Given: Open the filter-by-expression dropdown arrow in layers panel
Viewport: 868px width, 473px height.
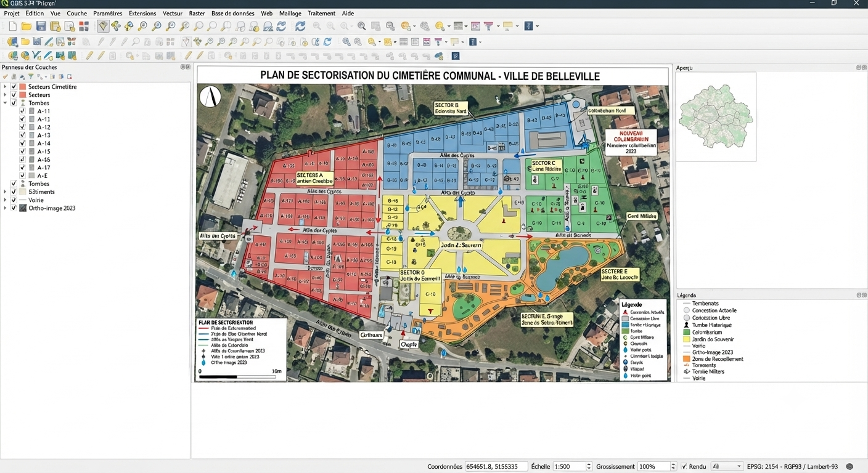Looking at the screenshot, I should click(45, 77).
